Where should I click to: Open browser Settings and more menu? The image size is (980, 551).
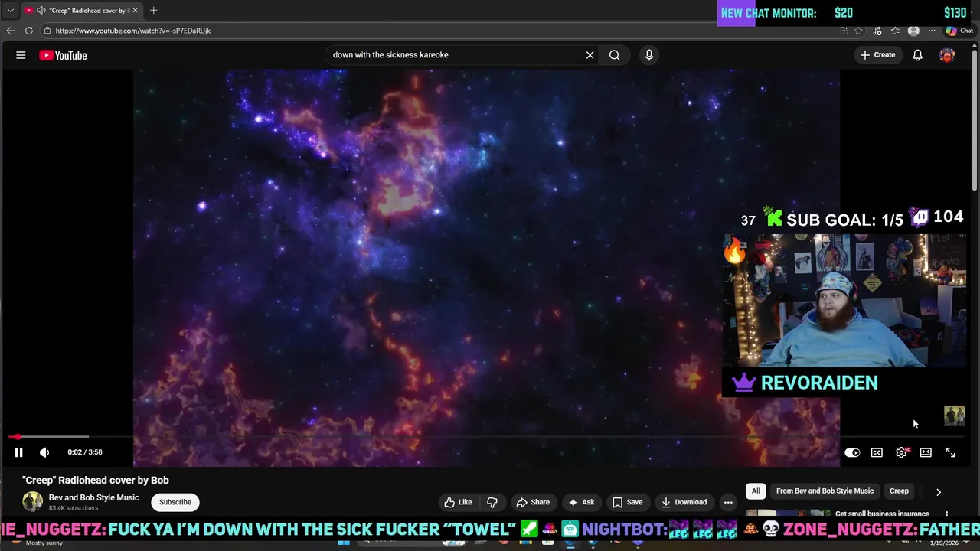click(x=932, y=31)
